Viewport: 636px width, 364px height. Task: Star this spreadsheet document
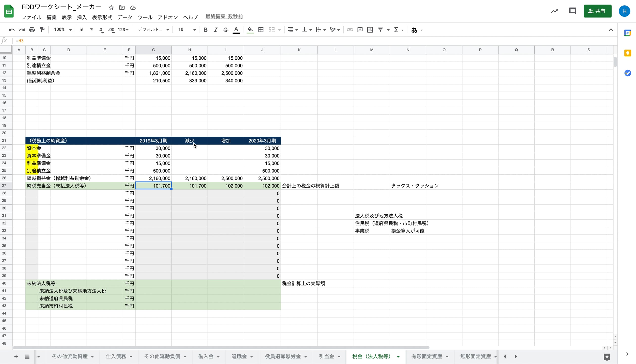(111, 8)
